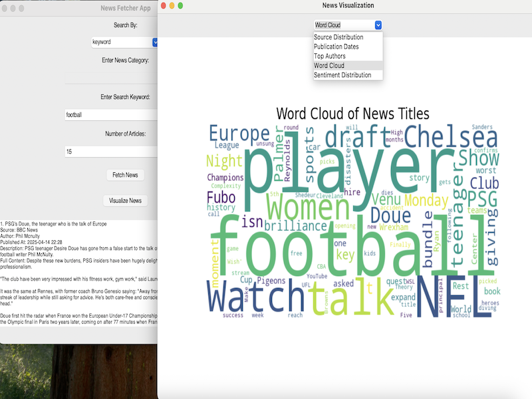
Task: Click the "Enter Search Keyword:" label
Action: (125, 97)
